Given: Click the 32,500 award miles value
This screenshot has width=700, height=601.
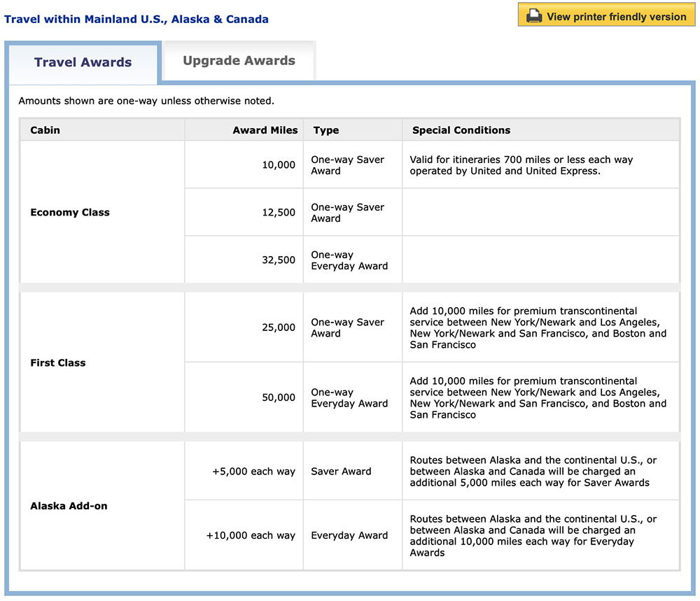Looking at the screenshot, I should [279, 260].
